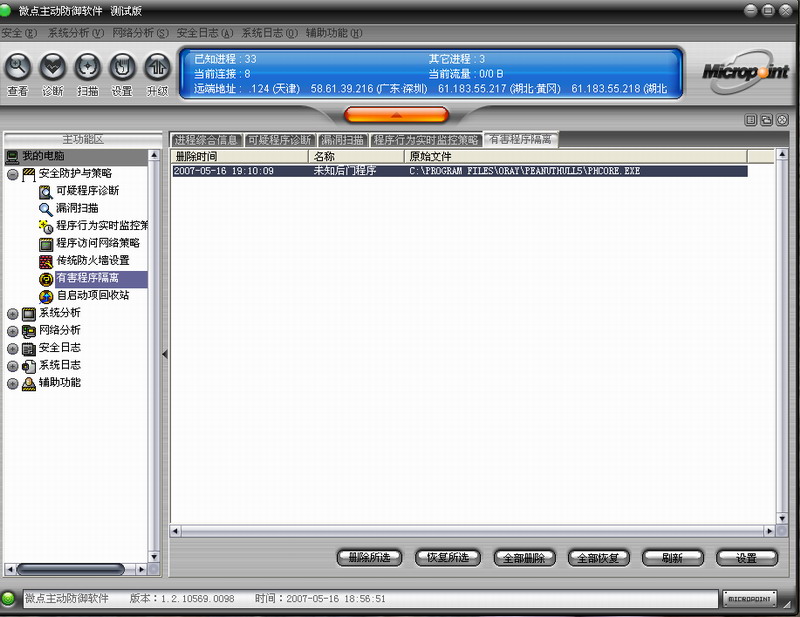Switch to 程序行为实时监控策略 tab
The width and height of the screenshot is (800, 617).
426,140
